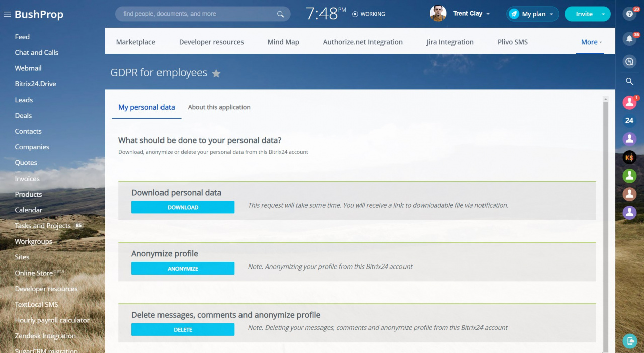Open Zendesk Integration in left menu
The height and width of the screenshot is (353, 644).
coord(45,336)
